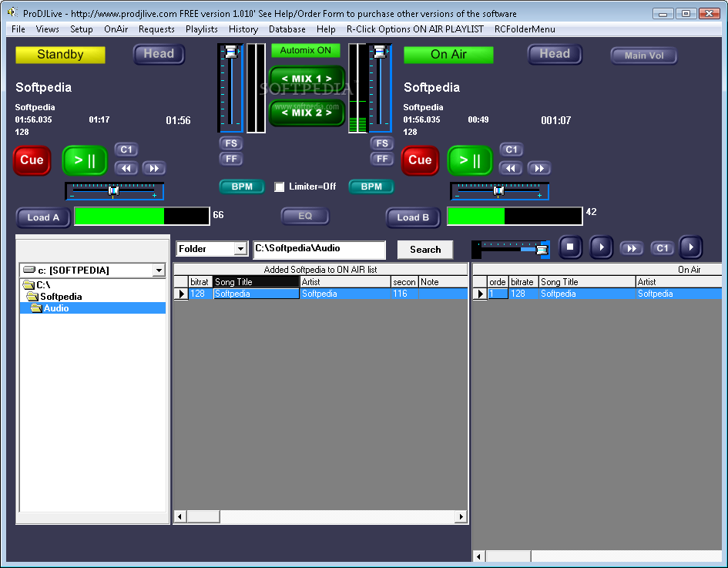Click the playlist preview volume slider
The height and width of the screenshot is (568, 728).
(x=511, y=250)
